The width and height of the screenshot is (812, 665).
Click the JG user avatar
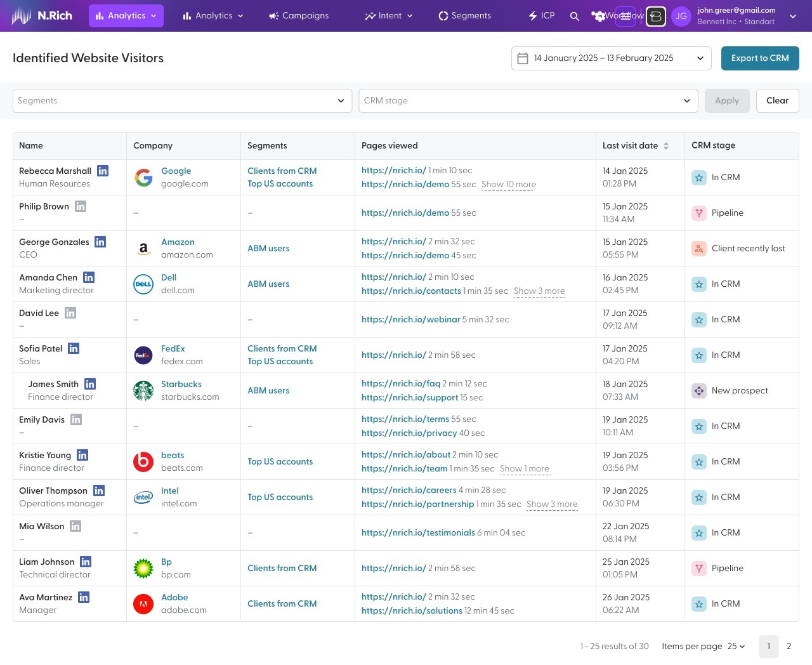click(x=681, y=16)
